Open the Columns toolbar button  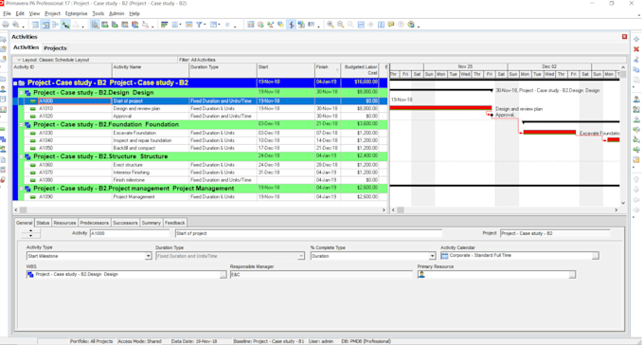(x=175, y=25)
